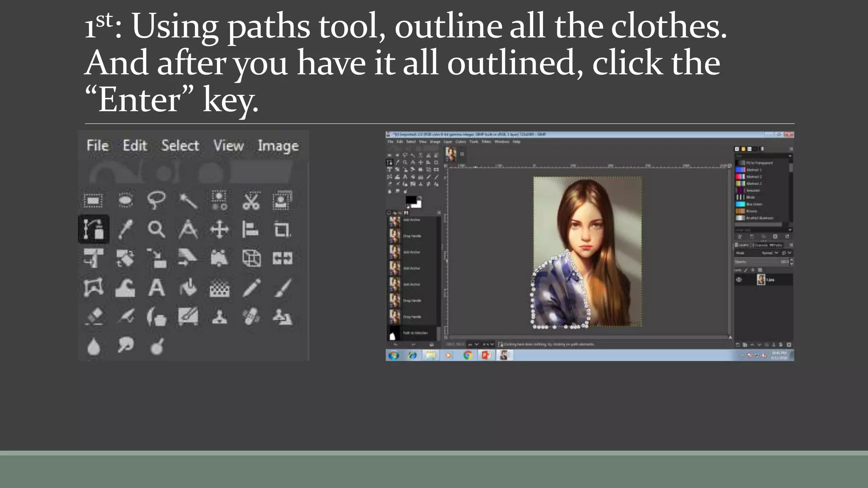
Task: Switch to the Paths tab
Action: pyautogui.click(x=776, y=245)
